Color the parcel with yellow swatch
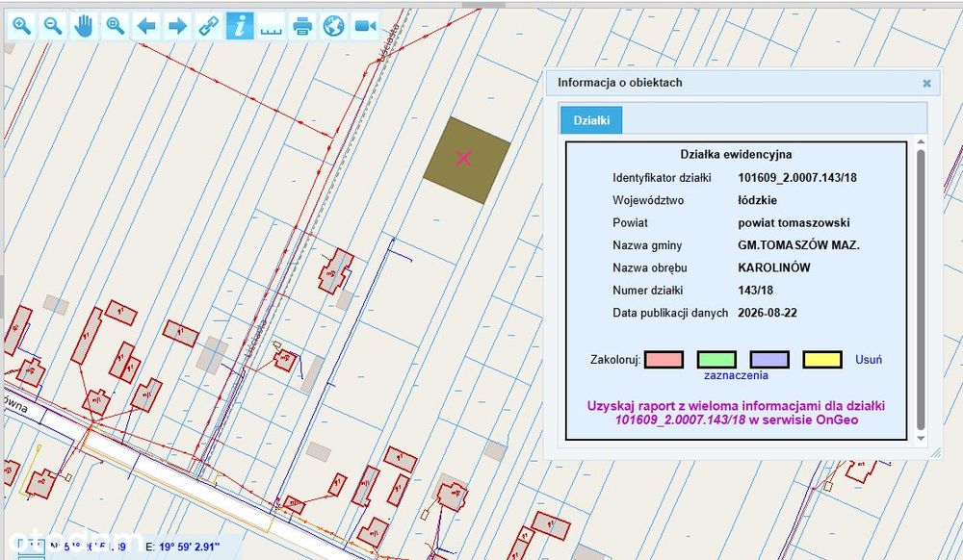Screen dimensions: 963x560 tap(822, 360)
